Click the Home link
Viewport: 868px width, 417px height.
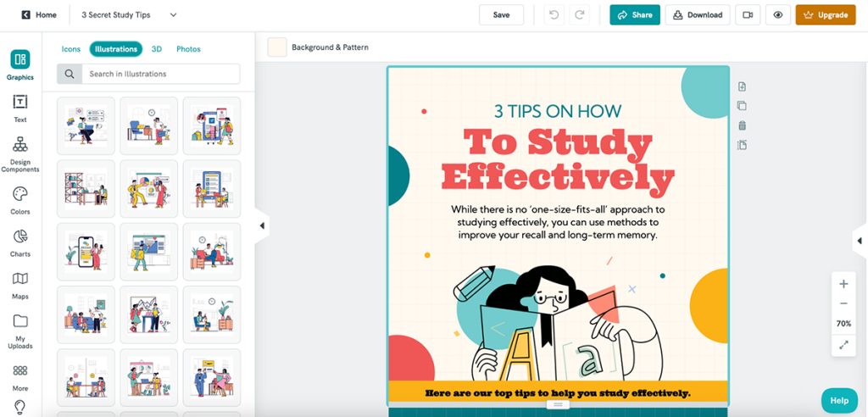tap(46, 15)
